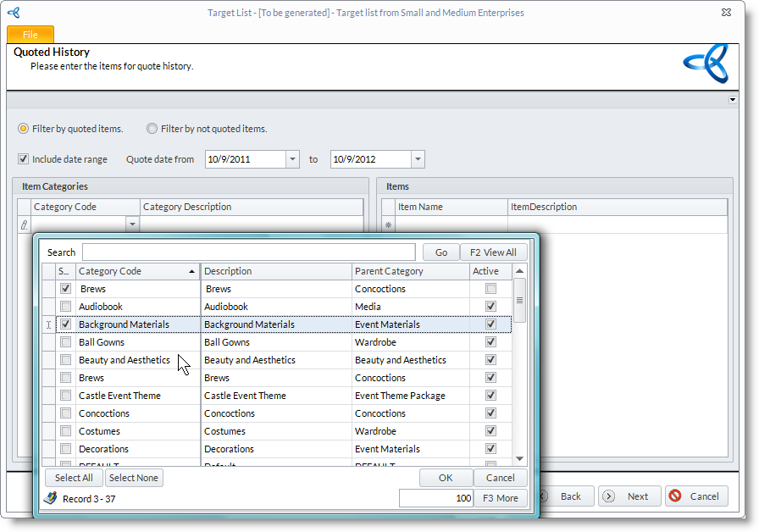The width and height of the screenshot is (759, 532).
Task: Click the record icon beside Record 3 - 37
Action: (51, 498)
